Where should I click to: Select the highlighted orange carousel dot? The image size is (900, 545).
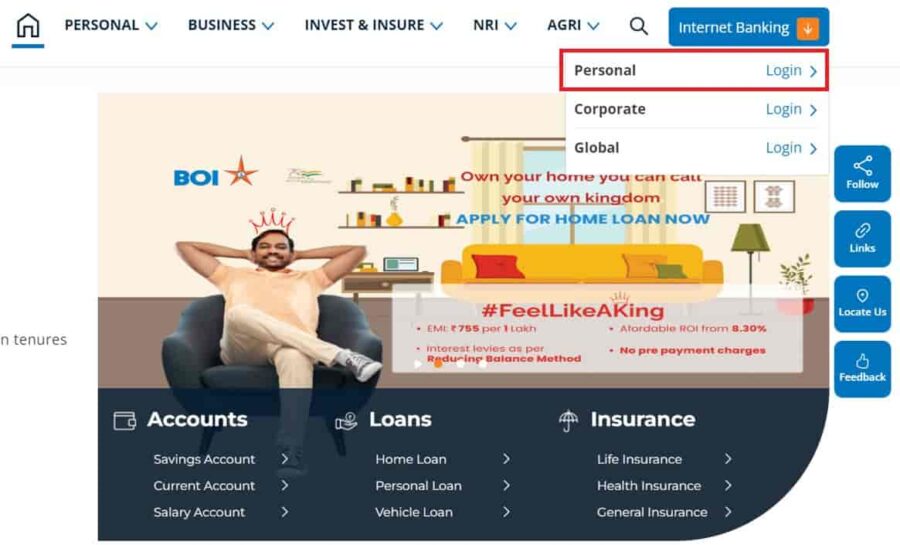[439, 364]
